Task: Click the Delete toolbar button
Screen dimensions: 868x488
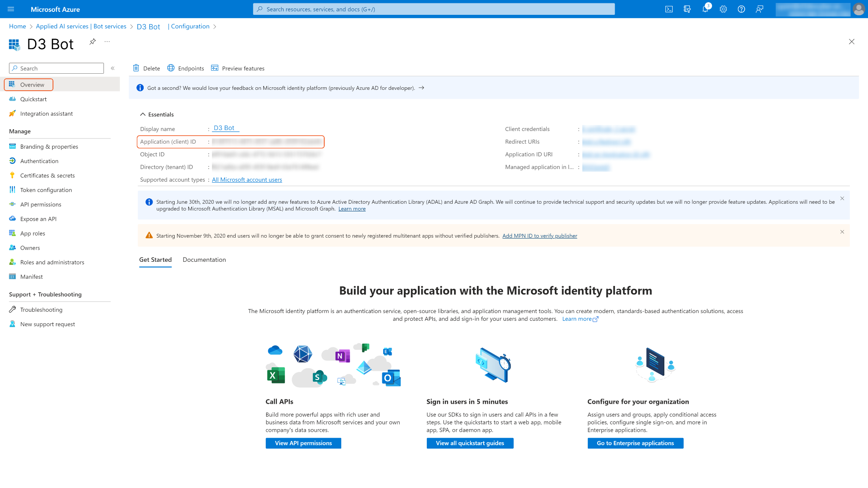Action: 146,68
